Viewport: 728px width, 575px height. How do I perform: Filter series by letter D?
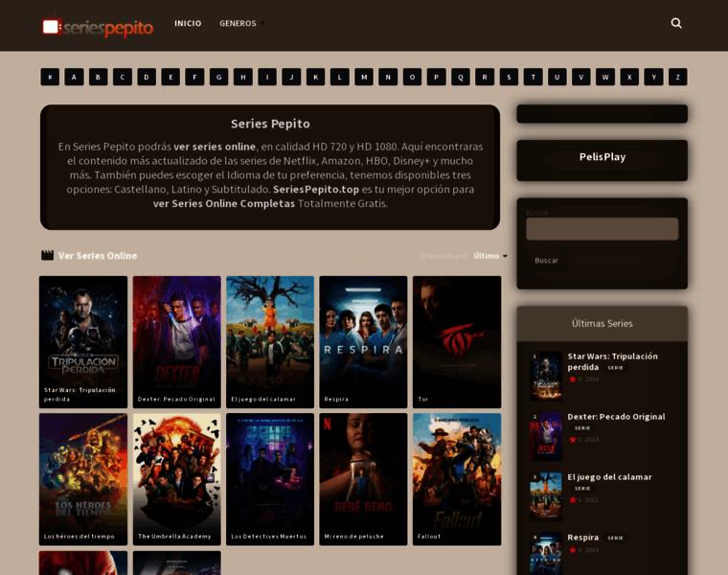147,77
